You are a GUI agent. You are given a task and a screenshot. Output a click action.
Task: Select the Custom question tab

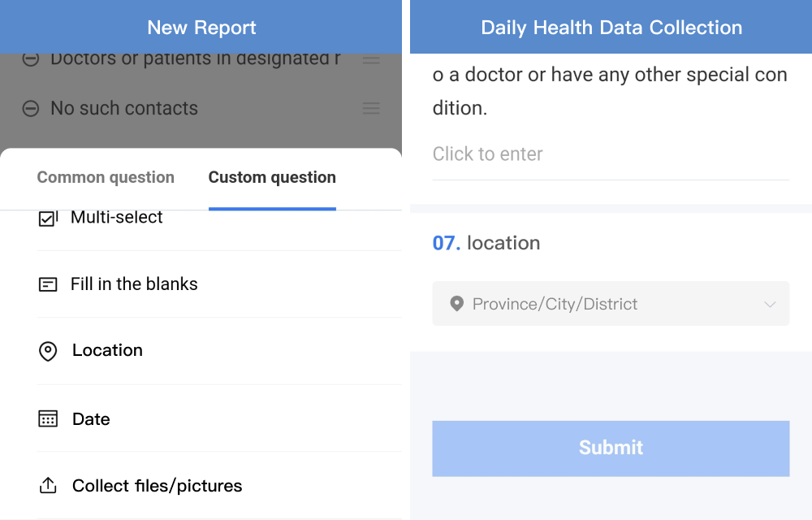[x=272, y=177]
